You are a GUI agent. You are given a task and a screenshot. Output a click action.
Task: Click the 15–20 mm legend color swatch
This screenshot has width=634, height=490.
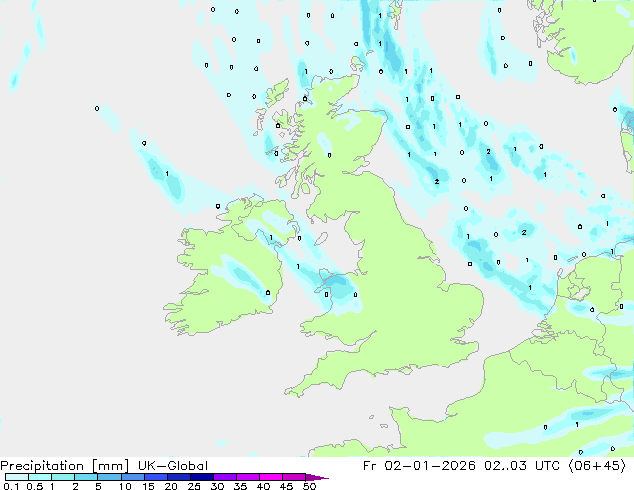coord(155,477)
